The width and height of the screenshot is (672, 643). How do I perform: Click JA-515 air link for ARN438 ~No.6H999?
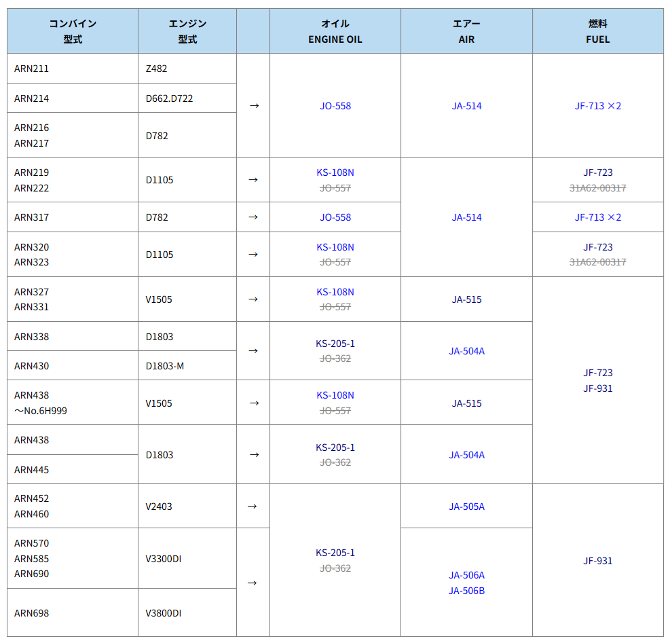pyautogui.click(x=466, y=403)
